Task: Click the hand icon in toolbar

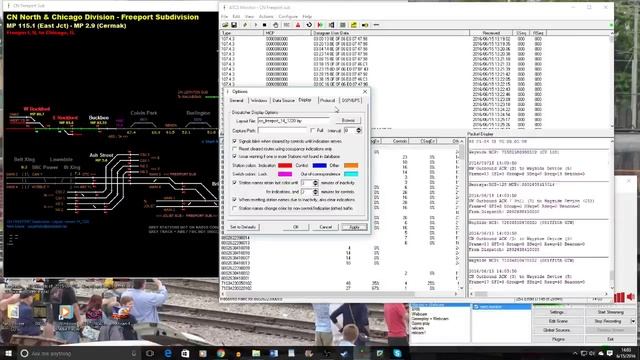Action: (276, 25)
